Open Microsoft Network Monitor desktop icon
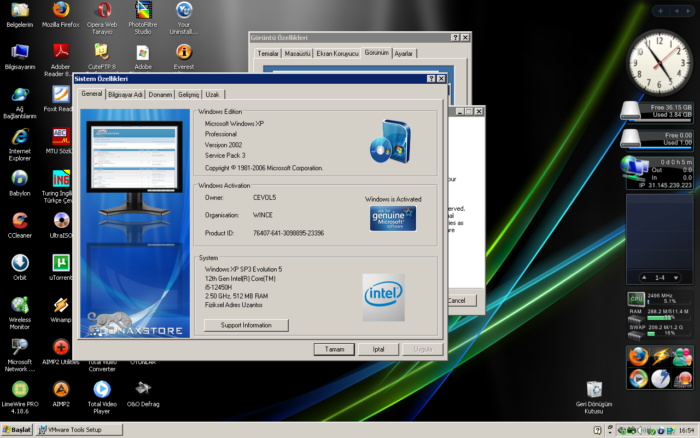Image resolution: width=700 pixels, height=438 pixels. (x=20, y=355)
